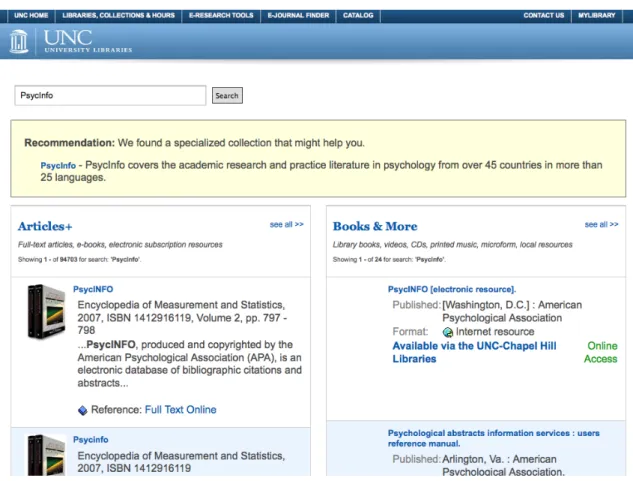Click the 'Arlington, Va. : American' publisher text
633x481 pixels.
coord(503,465)
